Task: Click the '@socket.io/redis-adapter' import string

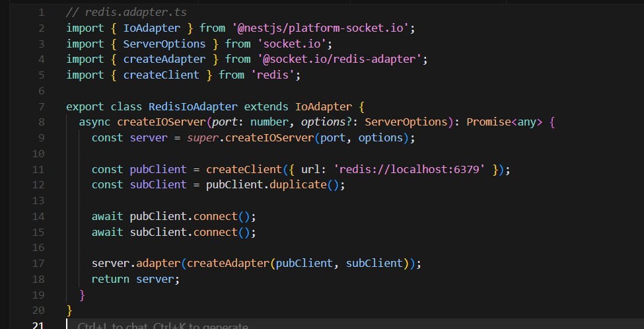Action: (x=340, y=59)
